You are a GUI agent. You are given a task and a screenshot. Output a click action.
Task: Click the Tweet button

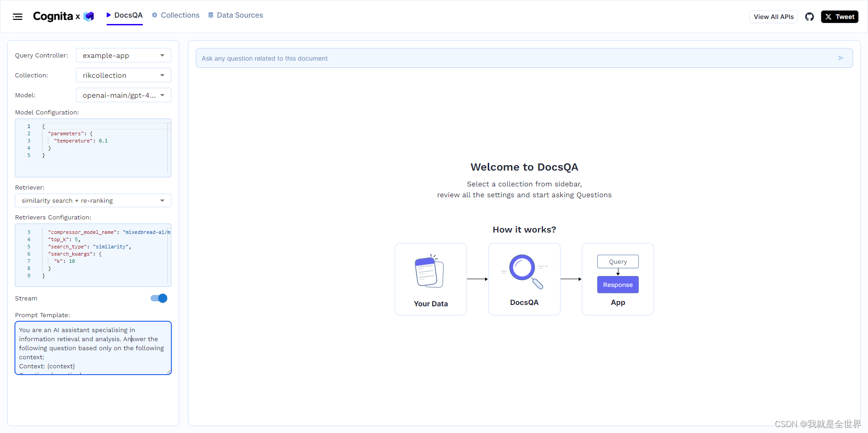tap(840, 17)
